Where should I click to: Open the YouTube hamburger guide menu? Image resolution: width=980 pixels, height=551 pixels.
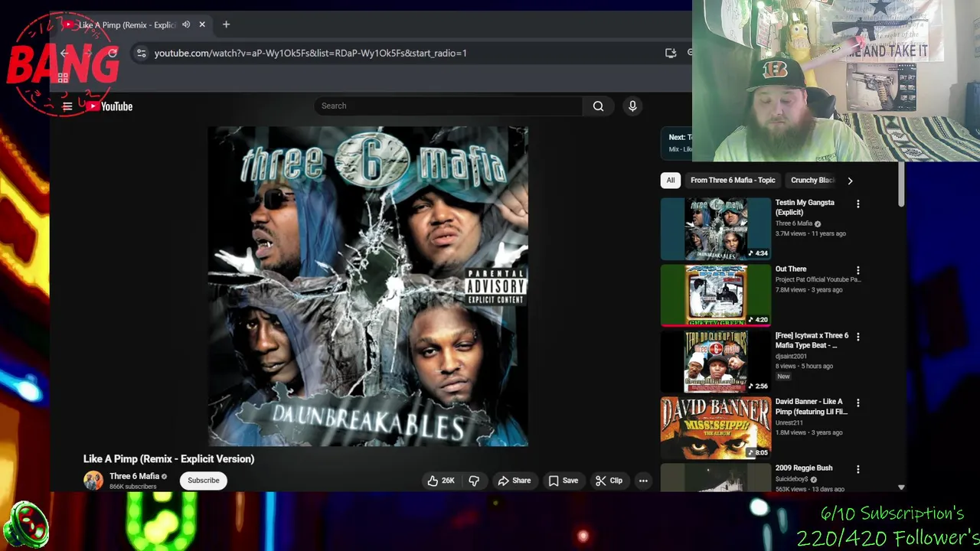(x=67, y=106)
